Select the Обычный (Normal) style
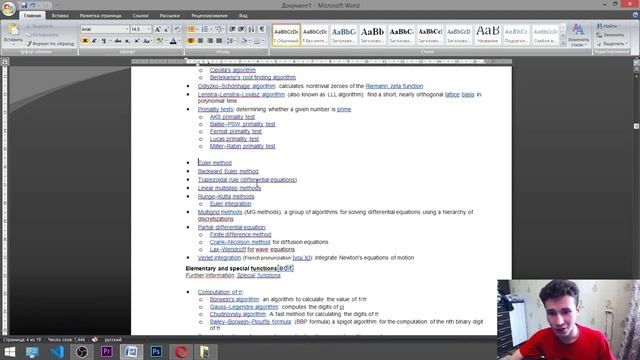This screenshot has width=640, height=360. point(286,35)
